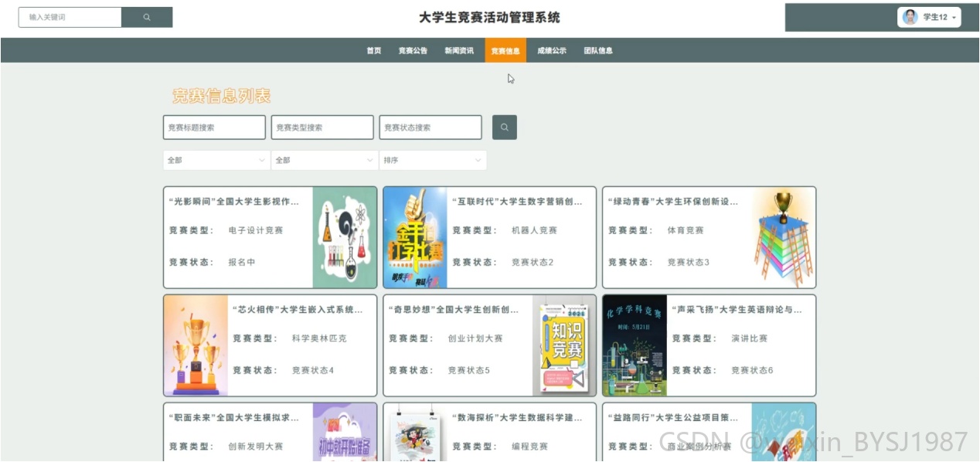Expand the 排序 sort dropdown
Image resolution: width=980 pixels, height=462 pixels.
pyautogui.click(x=433, y=160)
